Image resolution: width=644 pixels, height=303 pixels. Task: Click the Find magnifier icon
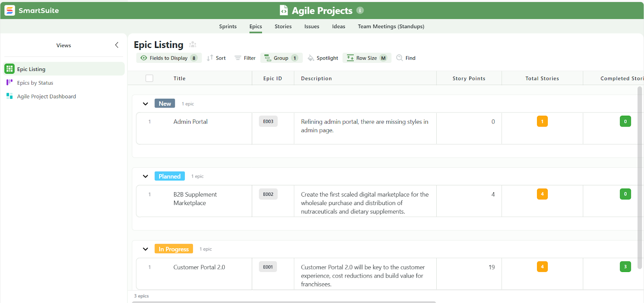click(399, 58)
